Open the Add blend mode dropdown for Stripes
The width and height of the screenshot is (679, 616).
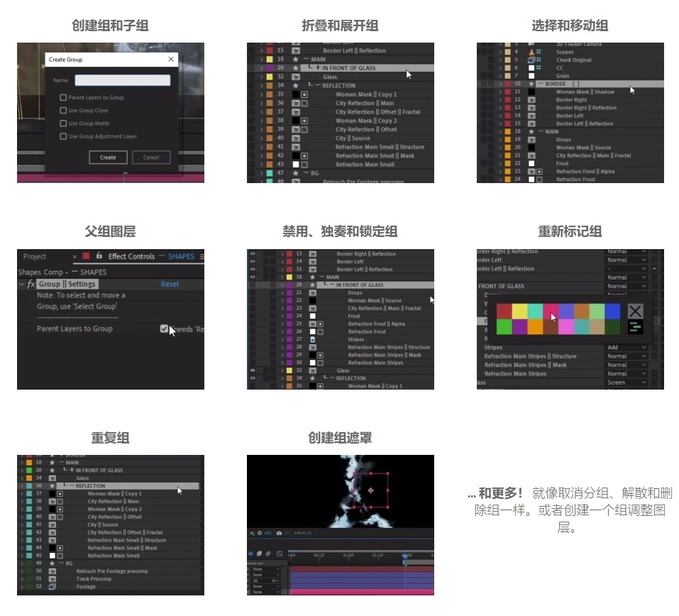pos(626,348)
